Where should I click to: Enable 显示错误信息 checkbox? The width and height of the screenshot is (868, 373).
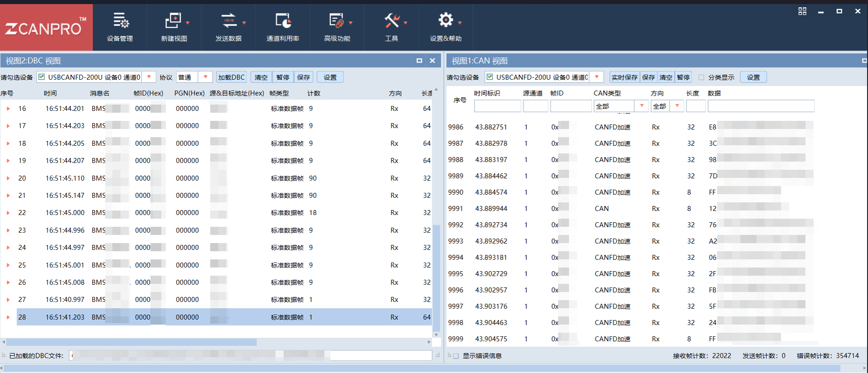point(456,356)
